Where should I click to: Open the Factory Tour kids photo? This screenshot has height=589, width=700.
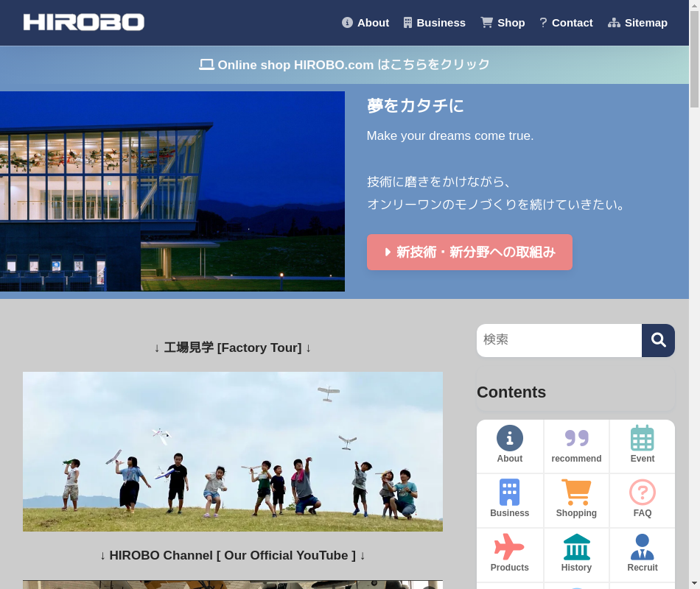pyautogui.click(x=233, y=451)
